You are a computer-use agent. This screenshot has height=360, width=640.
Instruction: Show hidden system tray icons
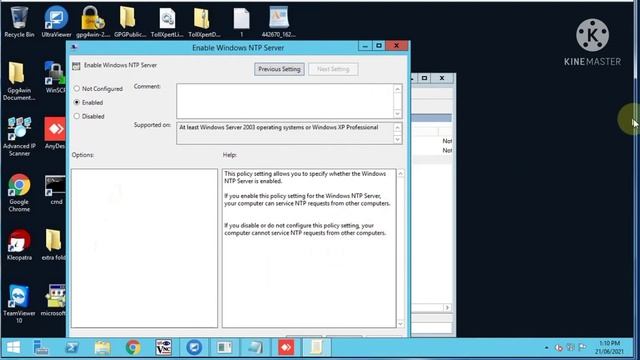[x=547, y=348]
